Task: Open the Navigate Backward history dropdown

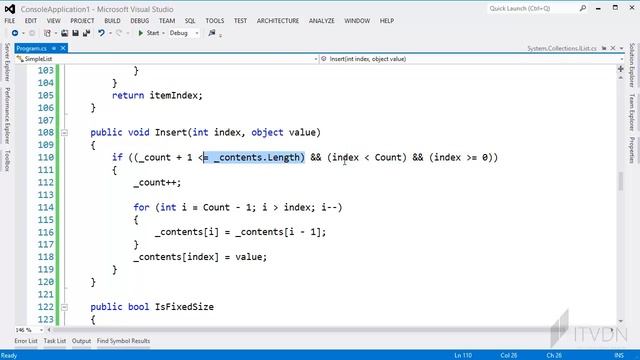Action: point(23,33)
